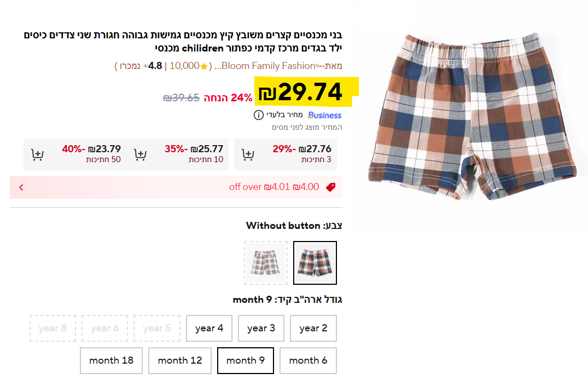The image size is (588, 379).
Task: Click the Business badge logo
Action: click(324, 115)
